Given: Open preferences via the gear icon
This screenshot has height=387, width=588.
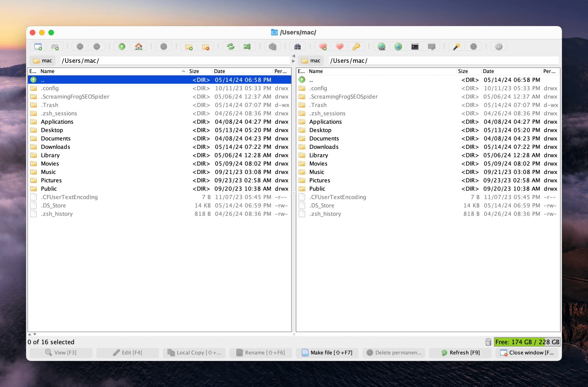Looking at the screenshot, I should click(498, 46).
